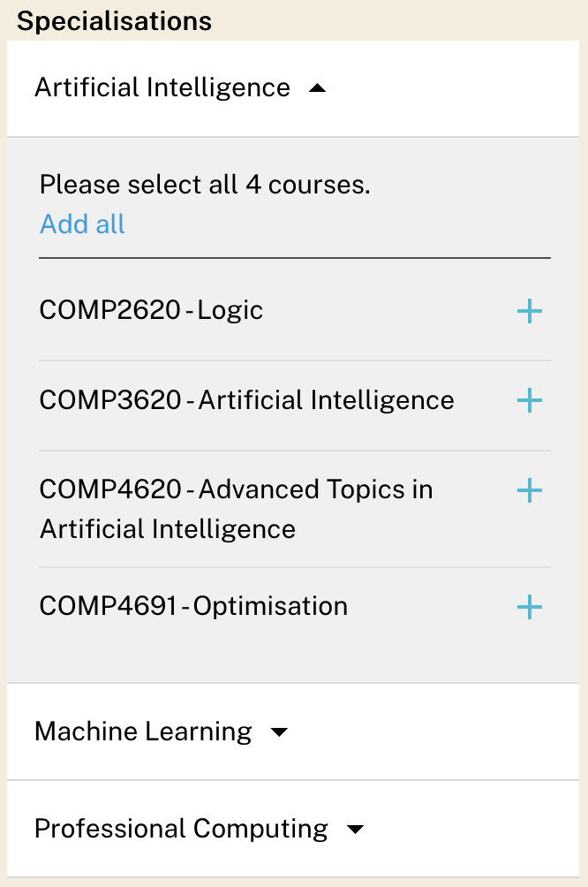The width and height of the screenshot is (588, 887).
Task: Expand the Professional Computing specialisation
Action: 355,829
